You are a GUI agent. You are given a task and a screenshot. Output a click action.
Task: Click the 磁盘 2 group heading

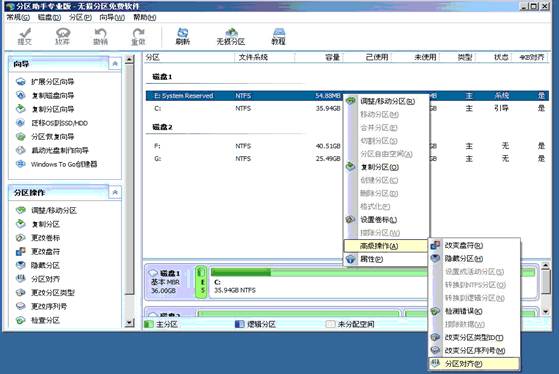coord(162,127)
